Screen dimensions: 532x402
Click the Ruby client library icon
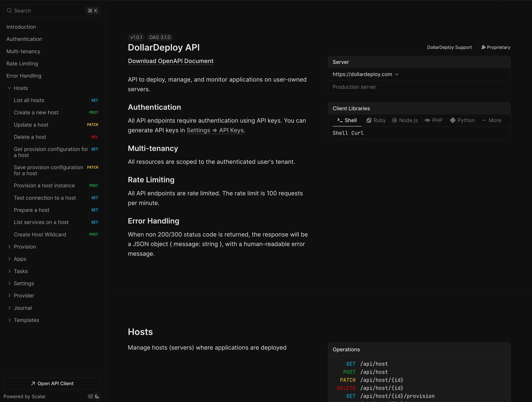(x=369, y=120)
